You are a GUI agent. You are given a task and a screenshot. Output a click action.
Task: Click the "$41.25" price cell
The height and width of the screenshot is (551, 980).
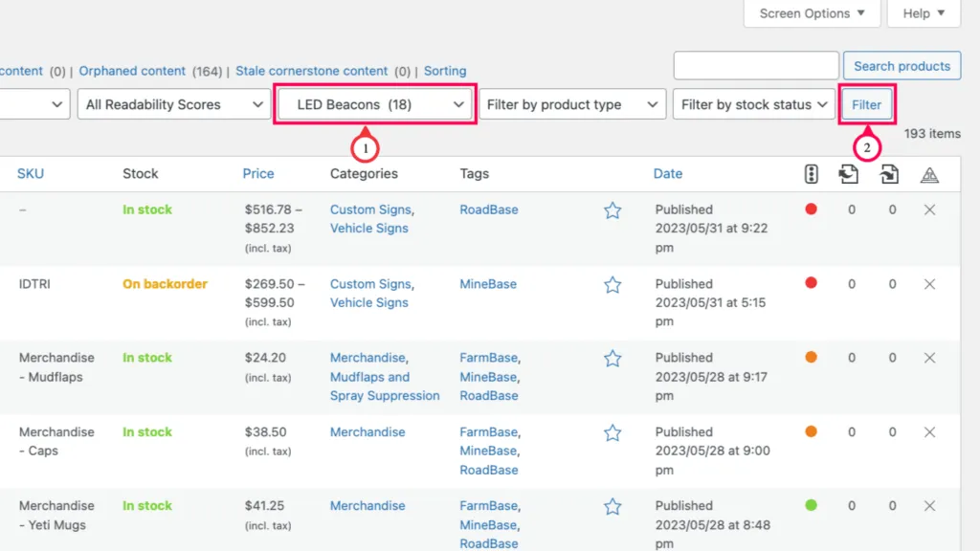click(264, 505)
